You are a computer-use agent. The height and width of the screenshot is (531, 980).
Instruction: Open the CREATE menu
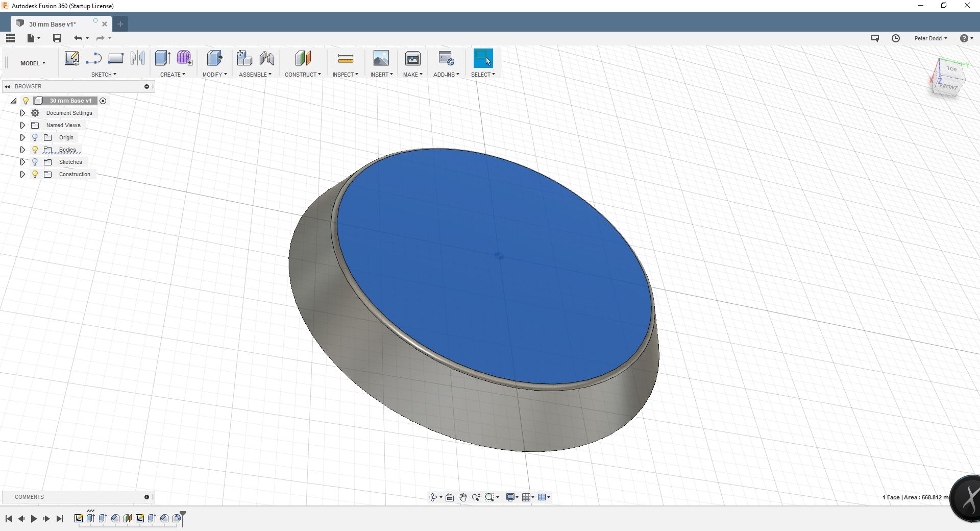point(173,75)
